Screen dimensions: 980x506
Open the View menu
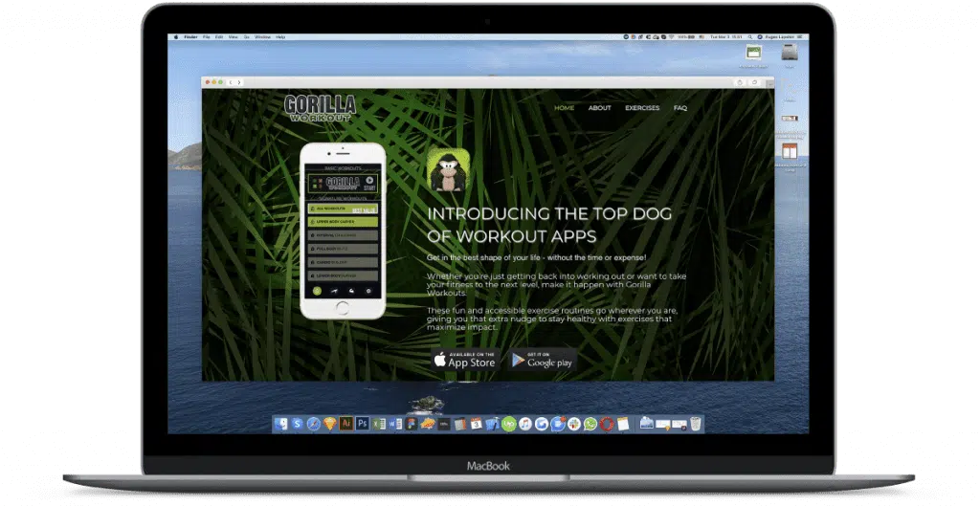coord(234,37)
